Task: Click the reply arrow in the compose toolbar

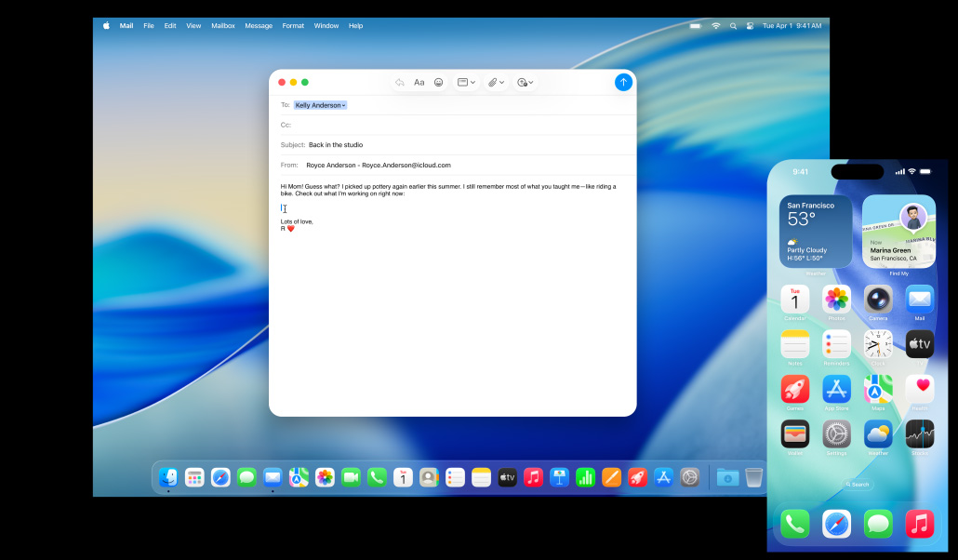Action: [x=400, y=83]
